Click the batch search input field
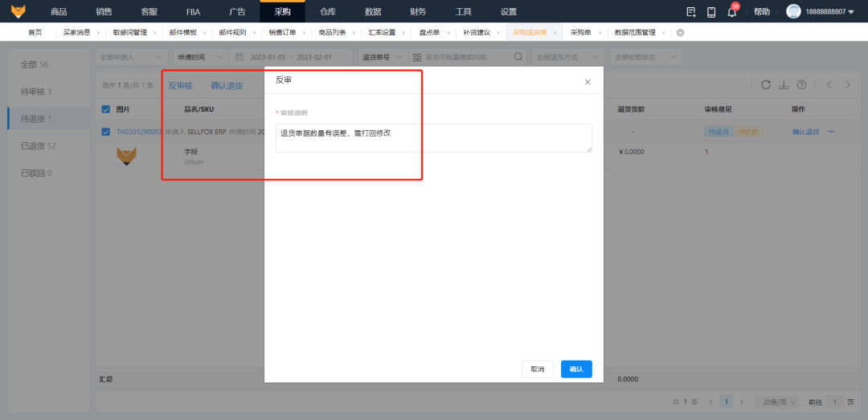 [468, 57]
